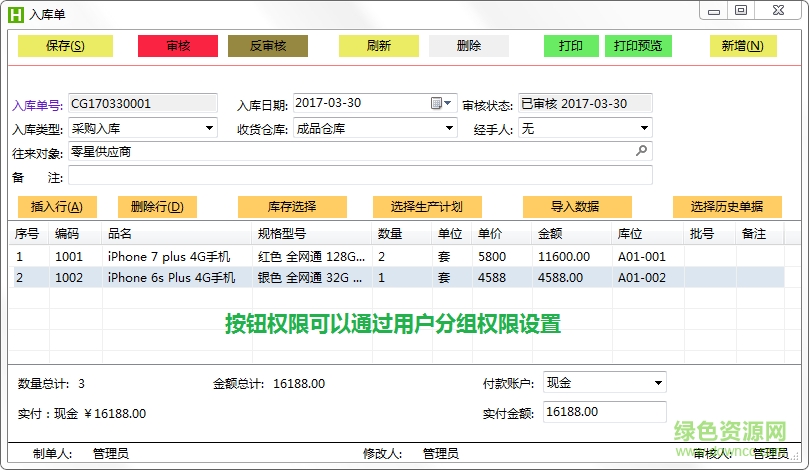Viewport: 809px width, 470px height.
Task: Click the 导入数据 import data button
Action: 576,207
